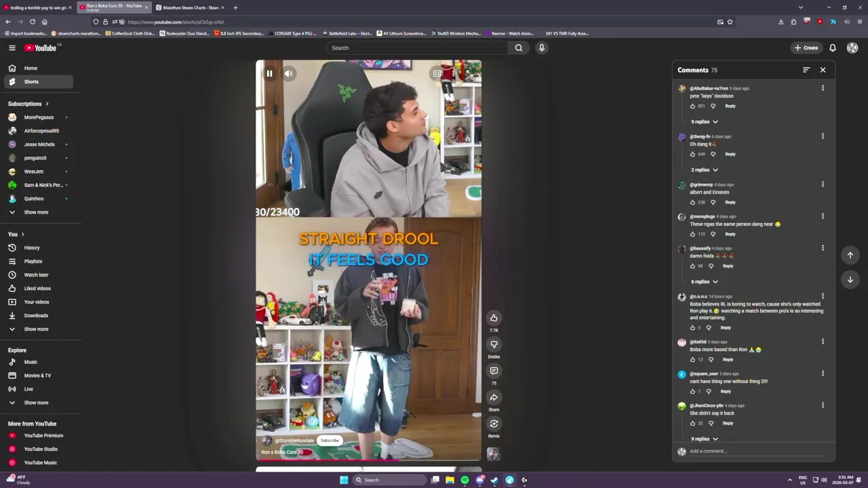This screenshot has height=488, width=868.
Task: Open File Explorer from the taskbar
Action: pyautogui.click(x=450, y=480)
